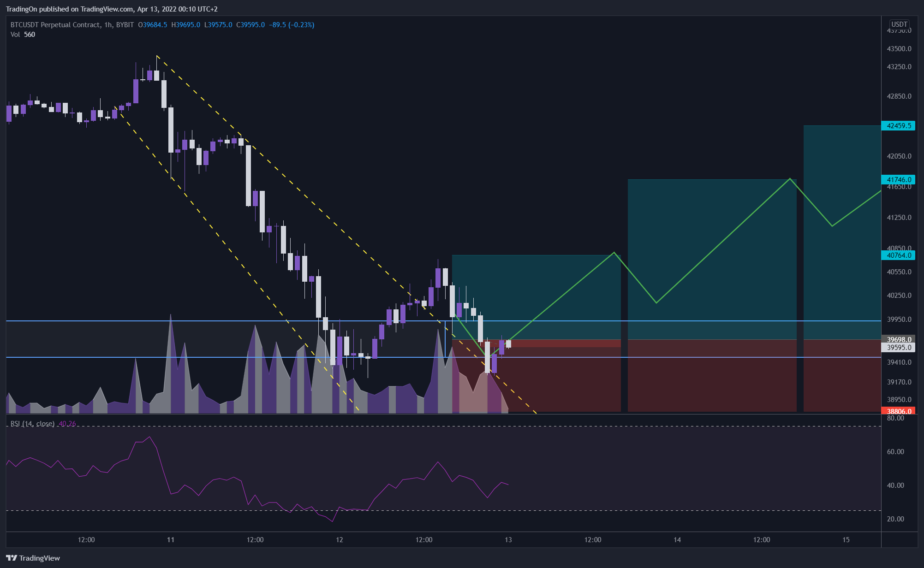Click the RSI value 40.26
Viewport: 924px width, 568px height.
pyautogui.click(x=67, y=424)
